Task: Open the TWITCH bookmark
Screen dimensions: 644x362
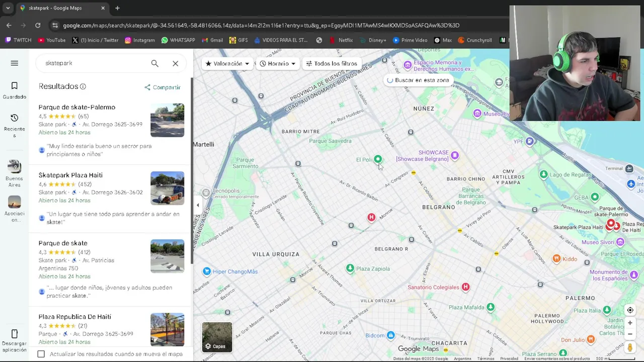Action: pos(18,40)
